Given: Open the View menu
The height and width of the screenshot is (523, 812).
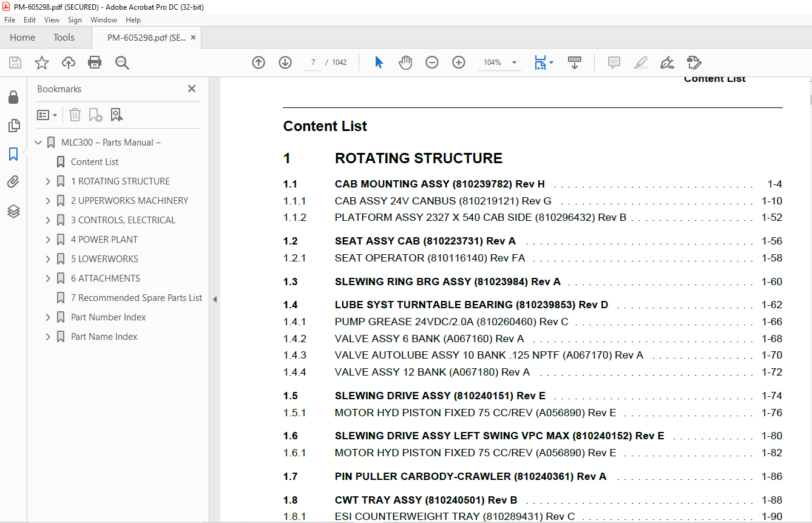Looking at the screenshot, I should 52,20.
